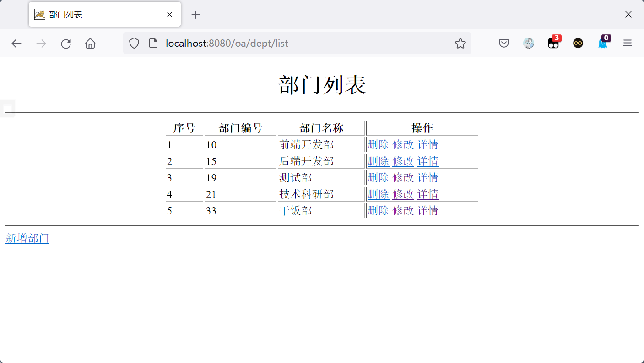Modify the 技术科研部 department

point(403,194)
